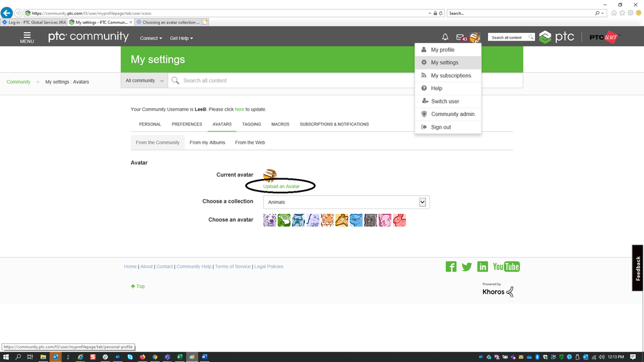Image resolution: width=644 pixels, height=362 pixels.
Task: Open the Animals collection dropdown
Action: pyautogui.click(x=346, y=202)
